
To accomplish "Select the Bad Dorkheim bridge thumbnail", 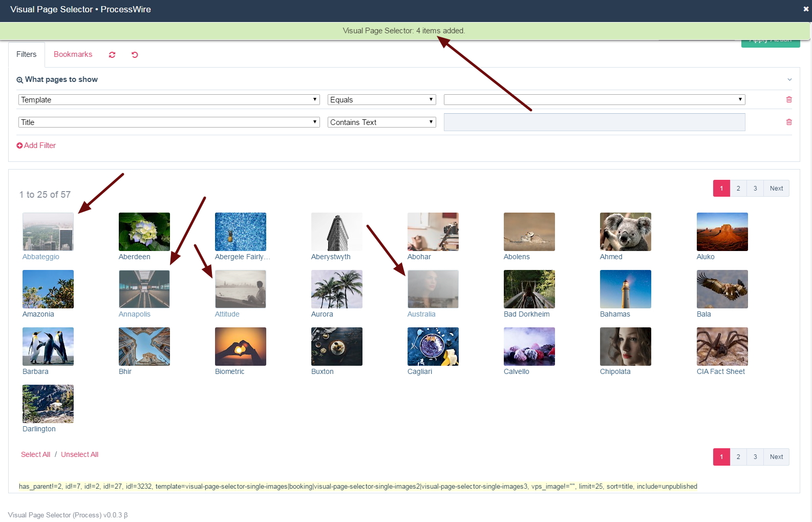I will 529,289.
